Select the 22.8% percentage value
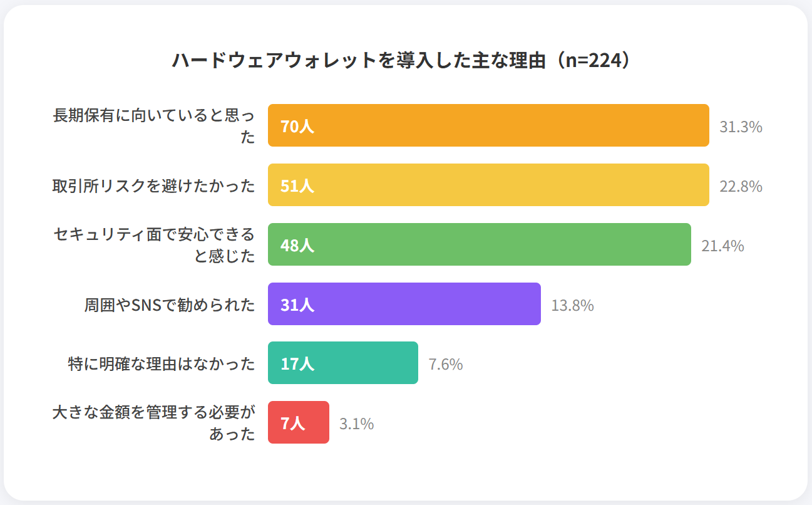This screenshot has width=812, height=505. pos(741,186)
